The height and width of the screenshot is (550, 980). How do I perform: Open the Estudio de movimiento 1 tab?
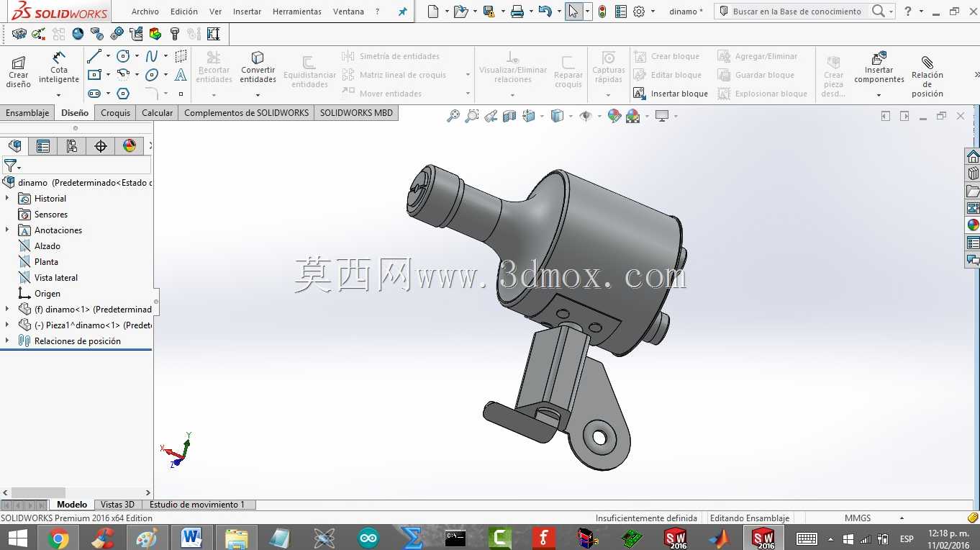[197, 505]
